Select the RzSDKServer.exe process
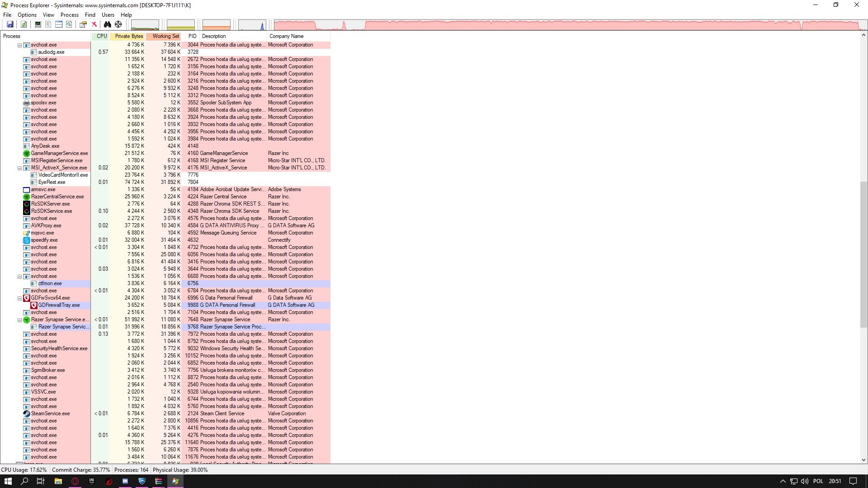Image resolution: width=868 pixels, height=488 pixels. pos(50,204)
